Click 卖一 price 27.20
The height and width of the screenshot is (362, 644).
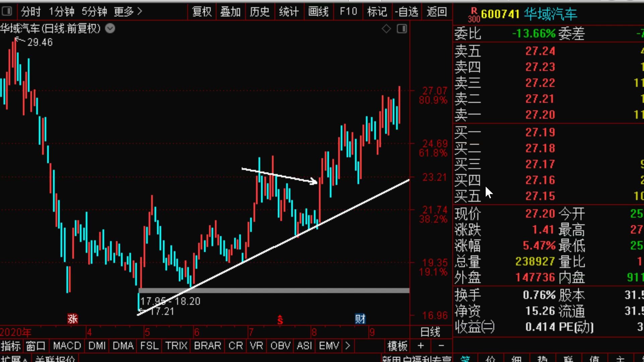pos(540,115)
